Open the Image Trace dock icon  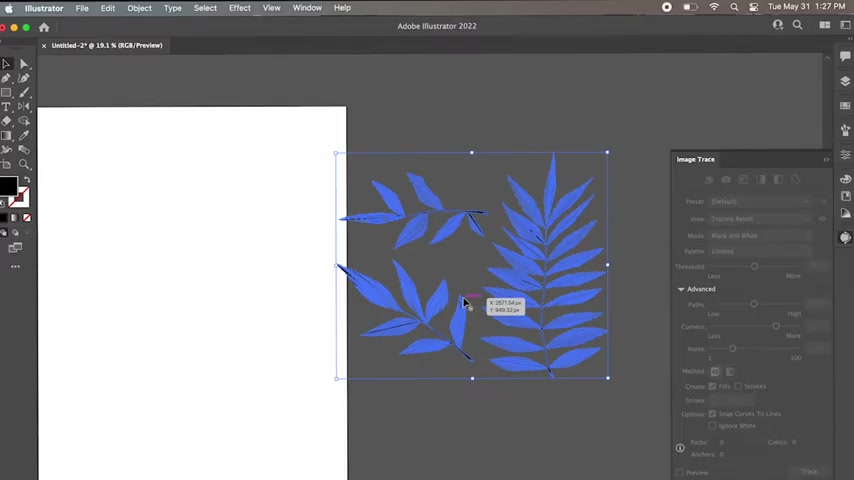tap(845, 238)
